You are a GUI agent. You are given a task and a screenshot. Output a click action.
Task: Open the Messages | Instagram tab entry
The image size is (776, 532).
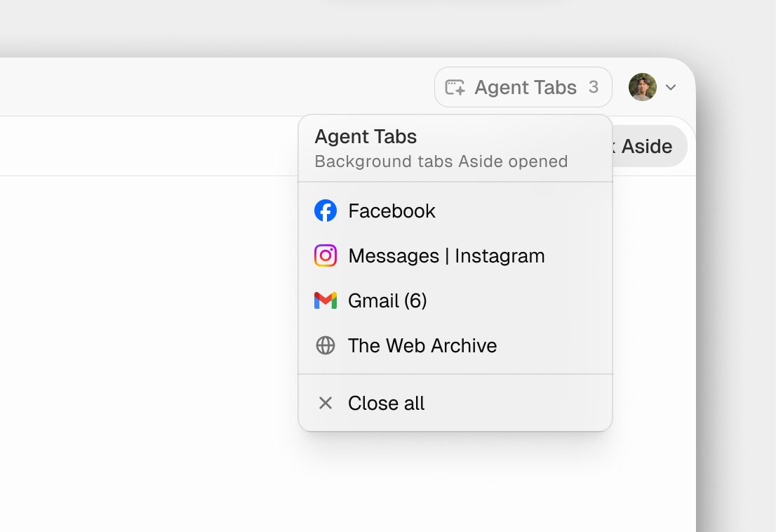(x=455, y=256)
